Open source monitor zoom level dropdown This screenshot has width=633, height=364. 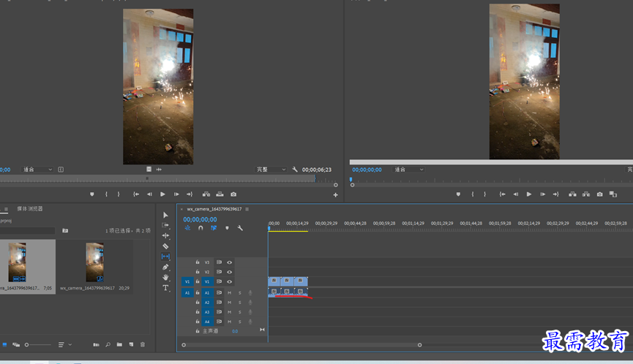point(37,170)
